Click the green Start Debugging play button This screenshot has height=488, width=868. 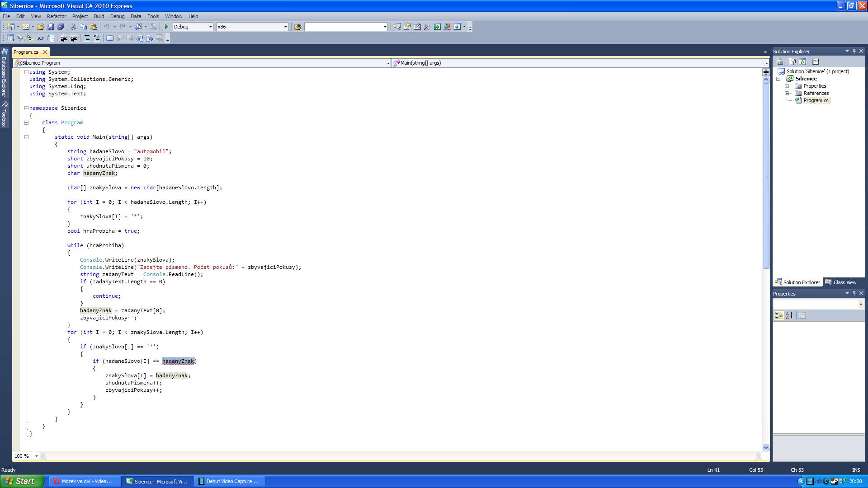(166, 27)
